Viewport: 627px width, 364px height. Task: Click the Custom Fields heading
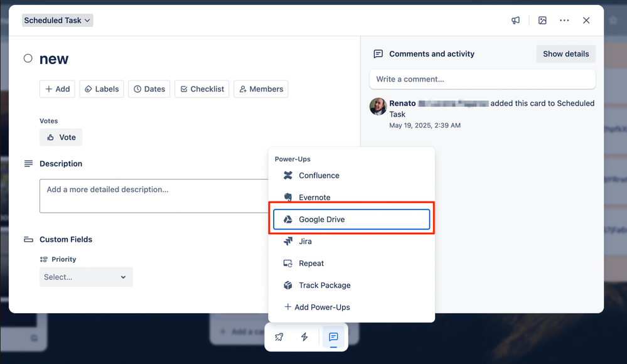tap(66, 239)
